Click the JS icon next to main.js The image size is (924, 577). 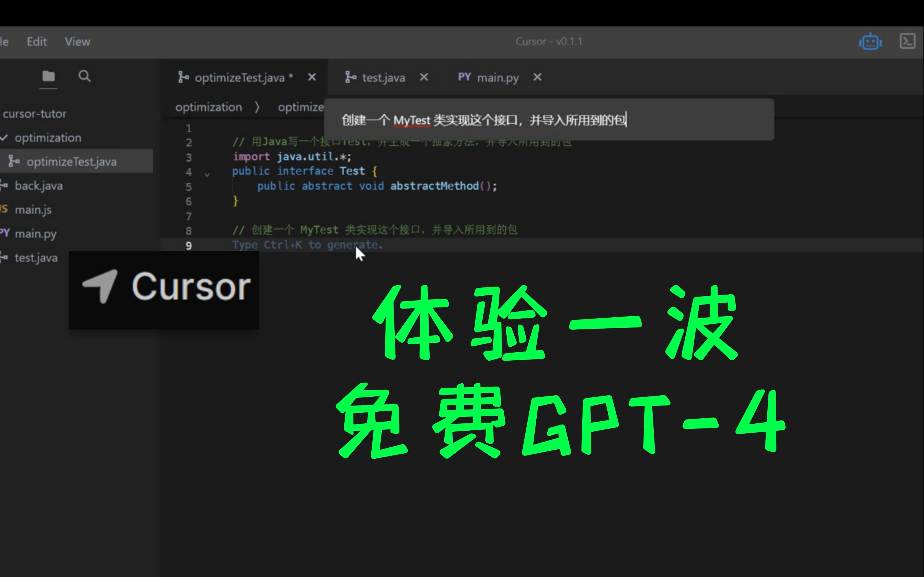(x=4, y=209)
